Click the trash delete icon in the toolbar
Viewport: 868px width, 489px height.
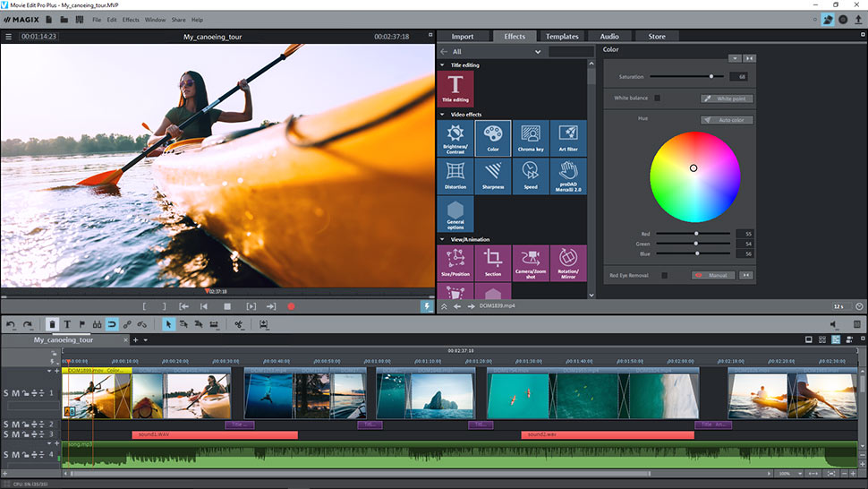pyautogui.click(x=52, y=324)
